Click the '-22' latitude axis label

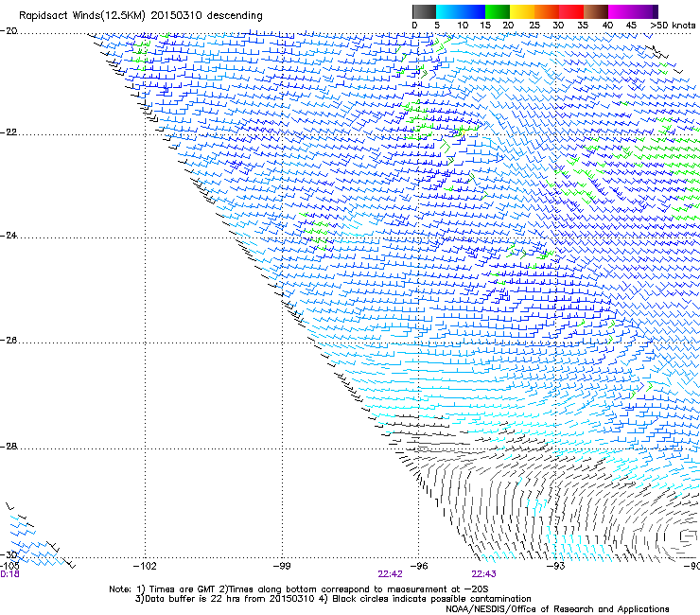click(9, 132)
